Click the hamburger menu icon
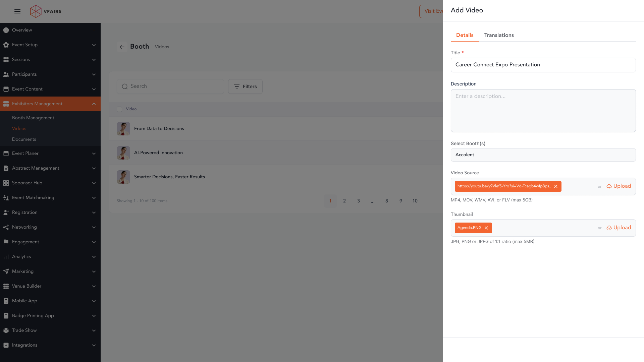644x362 pixels. point(17,11)
